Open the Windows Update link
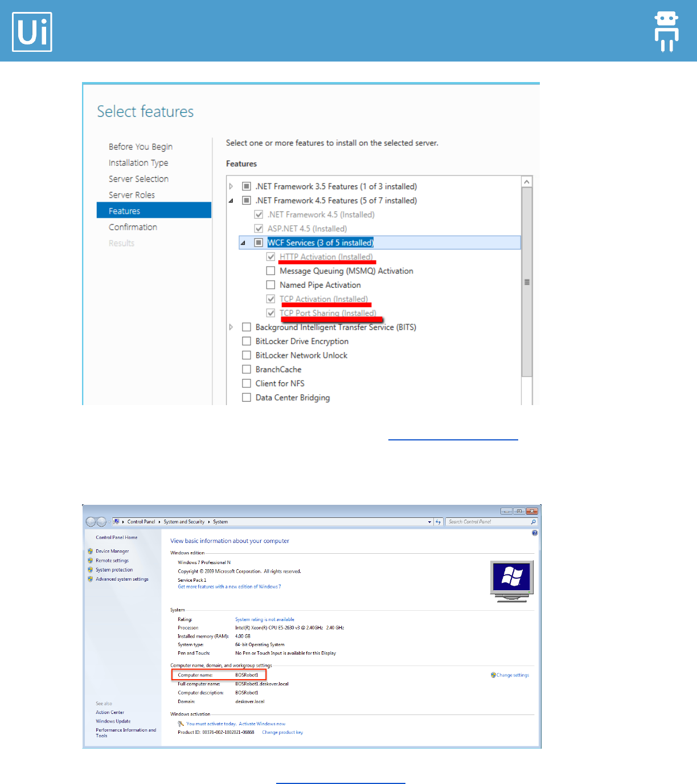Viewport: 697px width, 784px height. (x=113, y=721)
